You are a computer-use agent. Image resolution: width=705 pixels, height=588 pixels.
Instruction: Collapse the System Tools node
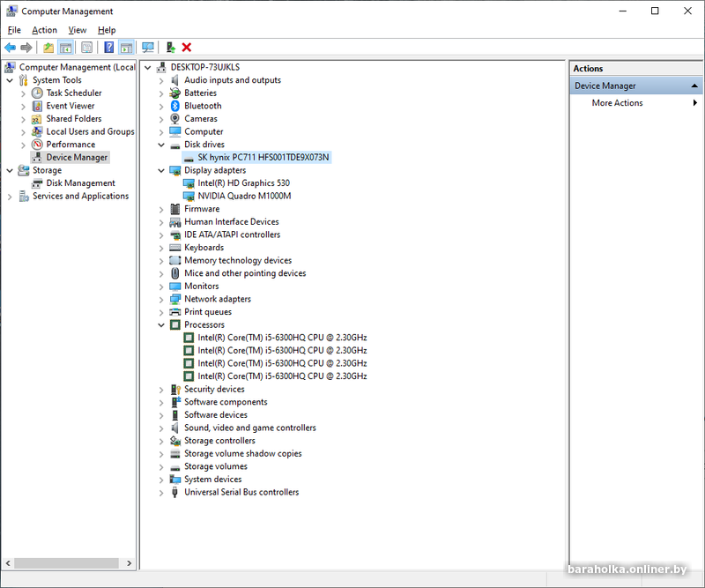[x=10, y=80]
